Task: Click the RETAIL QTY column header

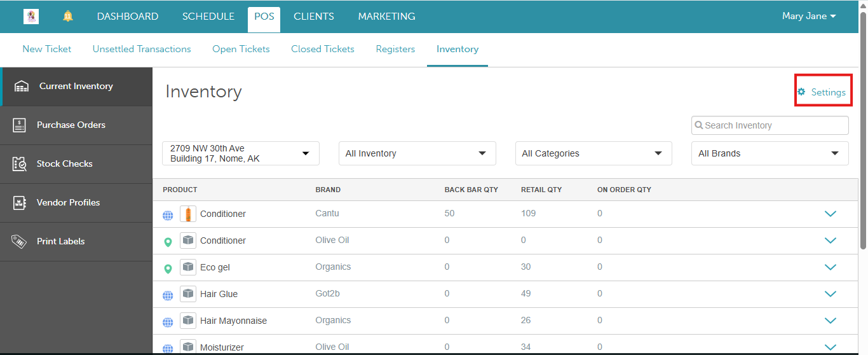Action: [541, 190]
